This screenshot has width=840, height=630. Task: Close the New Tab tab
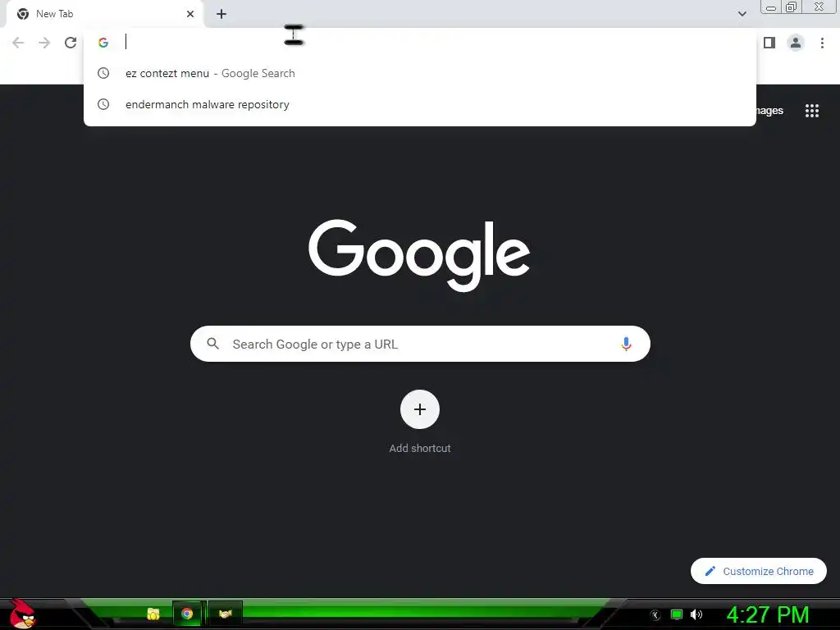(190, 14)
